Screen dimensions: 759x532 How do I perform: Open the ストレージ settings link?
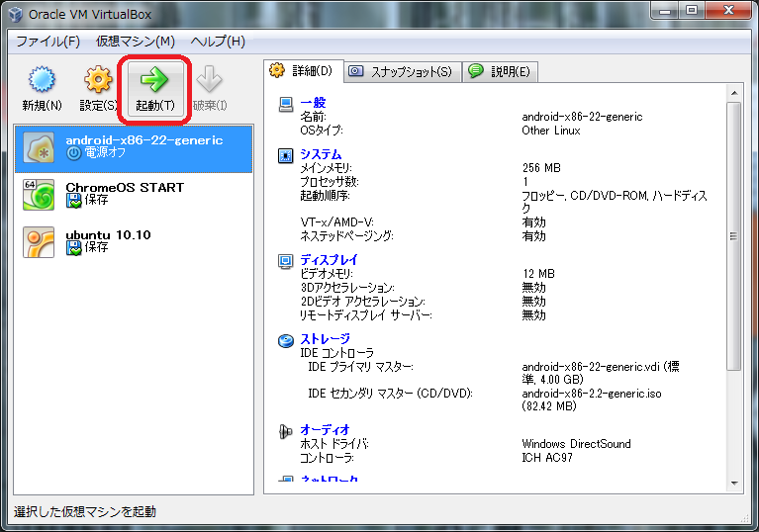click(325, 339)
